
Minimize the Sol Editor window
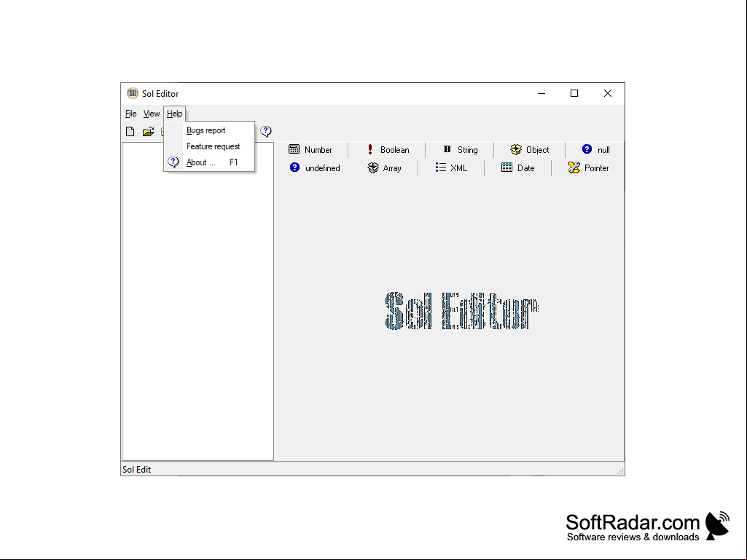[541, 93]
